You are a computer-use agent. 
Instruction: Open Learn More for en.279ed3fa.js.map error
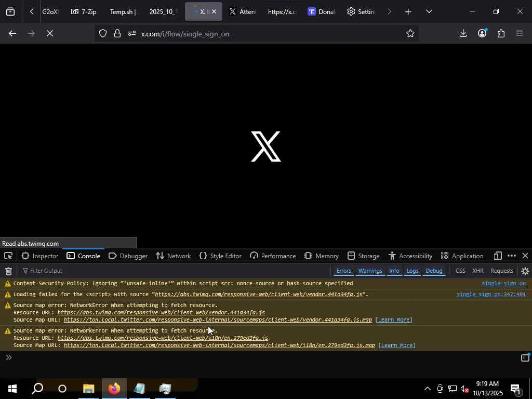[x=396, y=345]
